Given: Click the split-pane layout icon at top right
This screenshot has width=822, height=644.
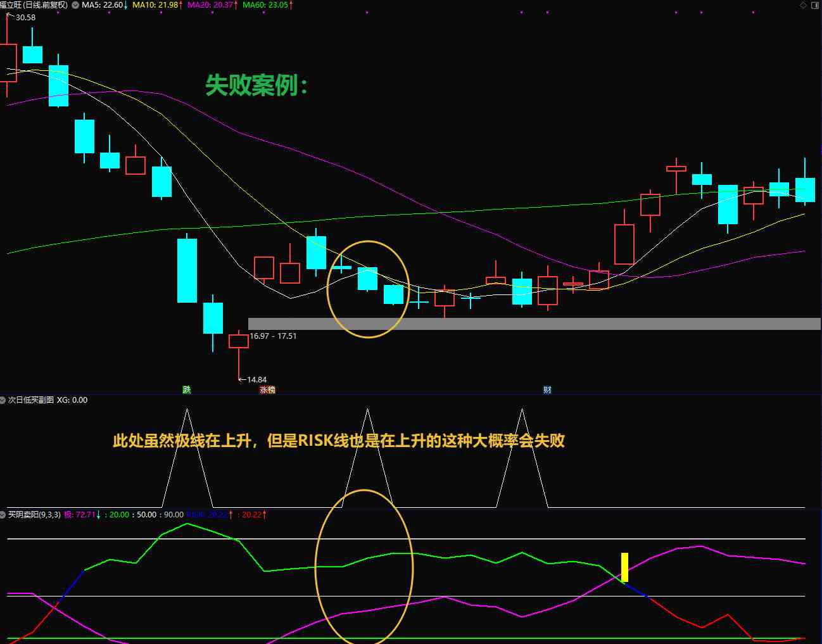Looking at the screenshot, I should click(814, 5).
